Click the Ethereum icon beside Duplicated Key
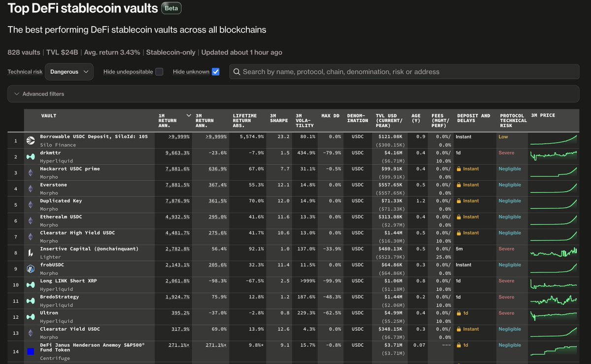The height and width of the screenshot is (364, 591). tap(31, 204)
